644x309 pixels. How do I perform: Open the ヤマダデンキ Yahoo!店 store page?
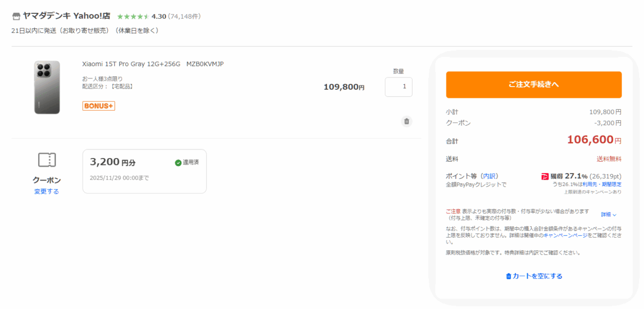pyautogui.click(x=66, y=16)
